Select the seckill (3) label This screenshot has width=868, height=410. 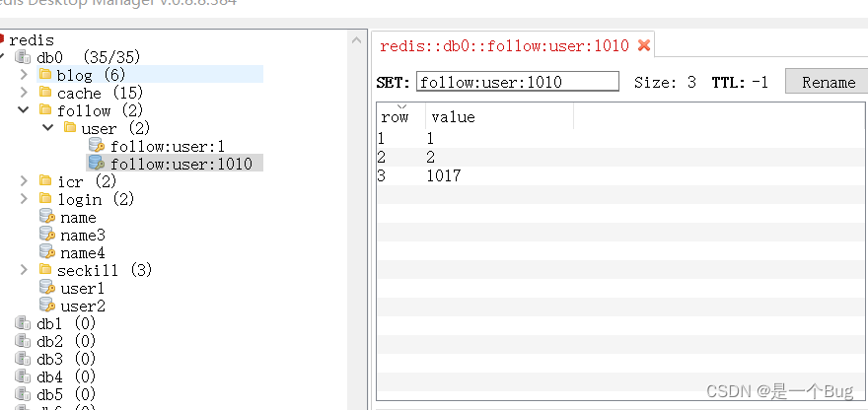coord(105,270)
